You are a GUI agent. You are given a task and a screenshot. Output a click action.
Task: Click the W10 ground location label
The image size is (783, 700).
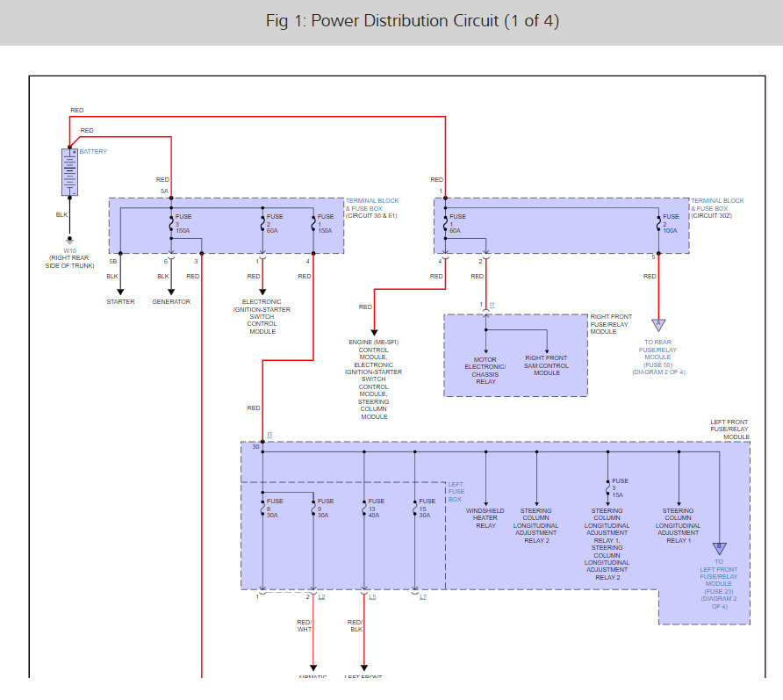pos(69,258)
